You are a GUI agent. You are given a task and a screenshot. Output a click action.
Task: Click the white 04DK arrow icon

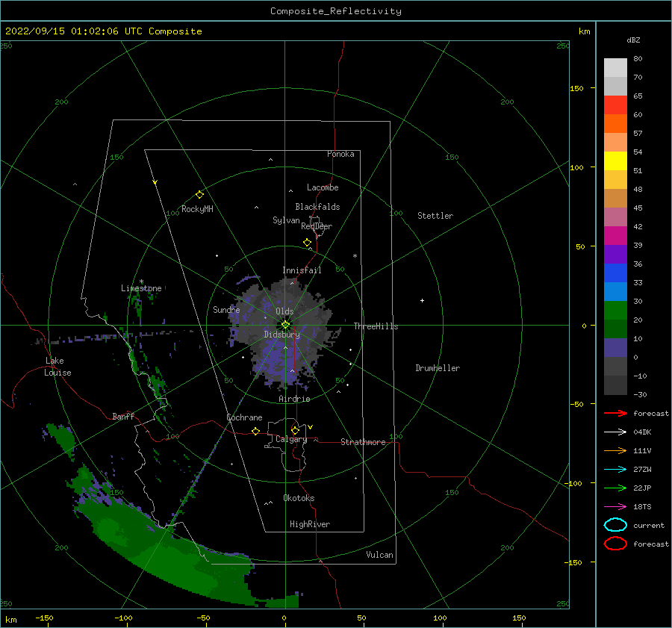pyautogui.click(x=615, y=432)
